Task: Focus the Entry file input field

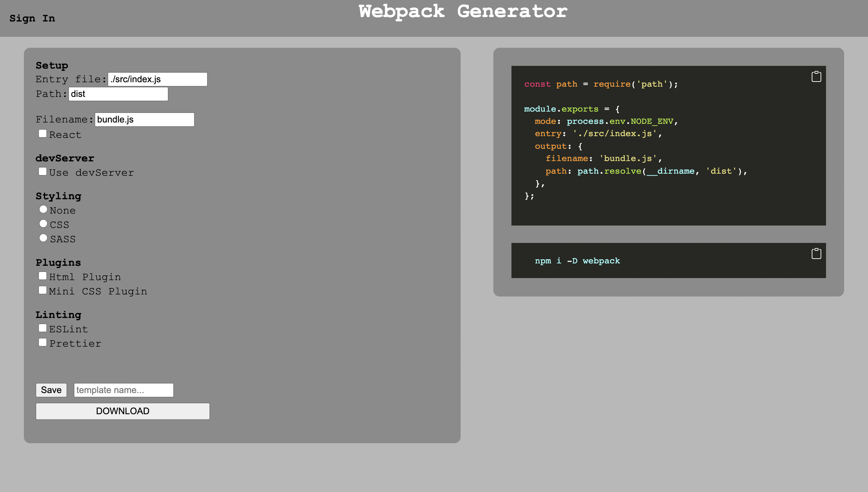Action: (x=157, y=79)
